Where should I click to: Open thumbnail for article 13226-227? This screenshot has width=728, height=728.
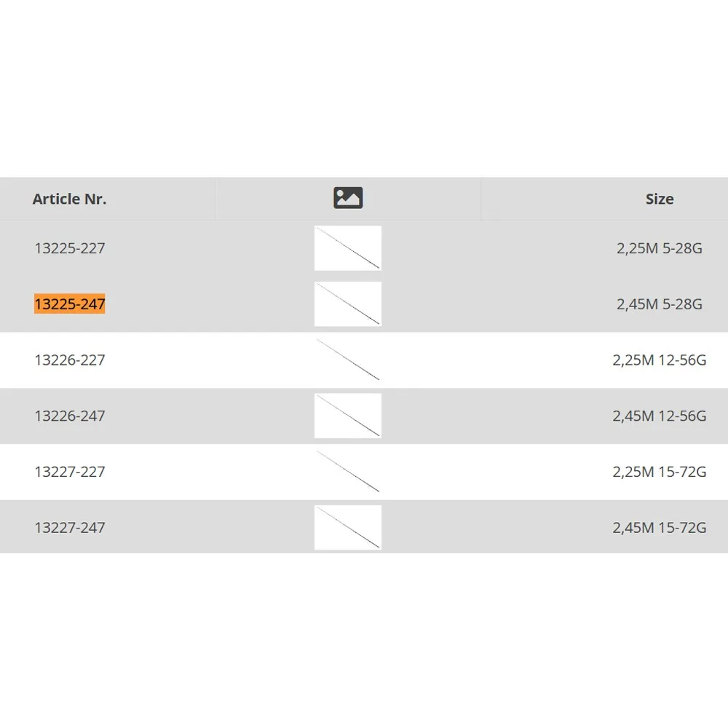347,360
